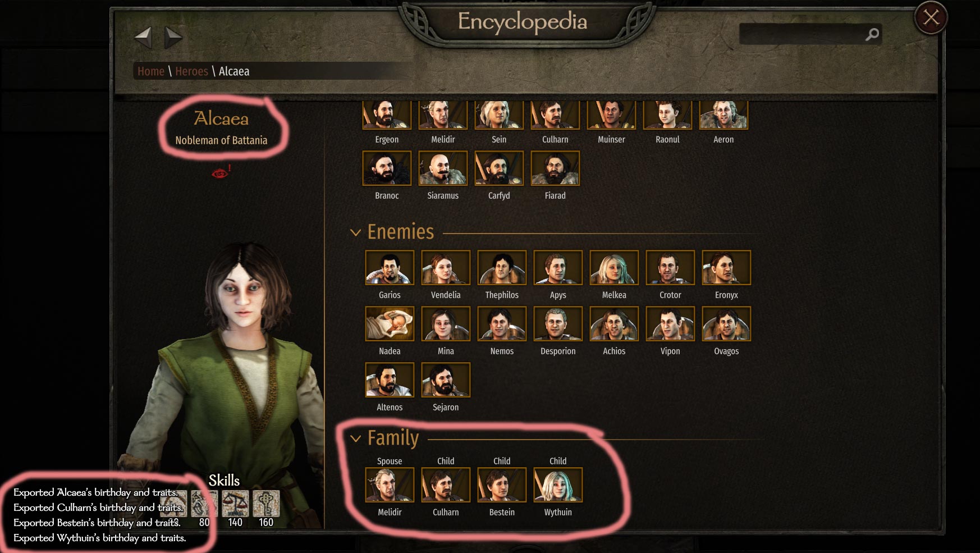
Task: Collapse the Family section
Action: pyautogui.click(x=355, y=438)
